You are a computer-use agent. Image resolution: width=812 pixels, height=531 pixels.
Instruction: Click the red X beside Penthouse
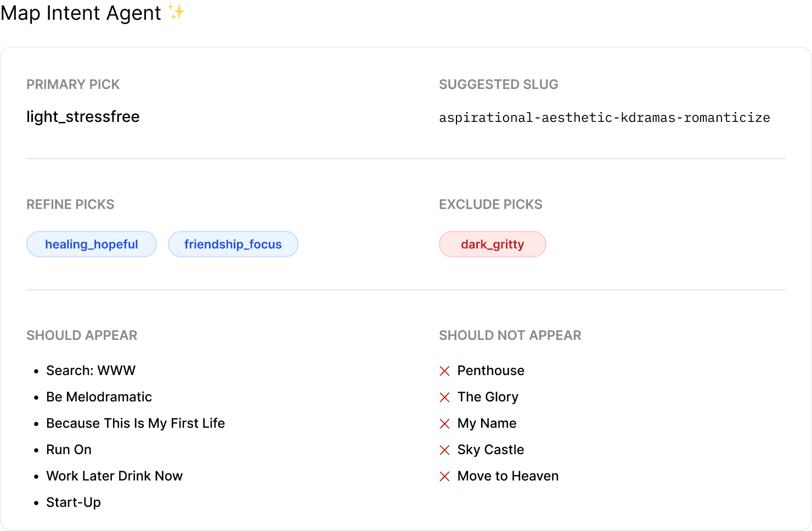pos(444,371)
